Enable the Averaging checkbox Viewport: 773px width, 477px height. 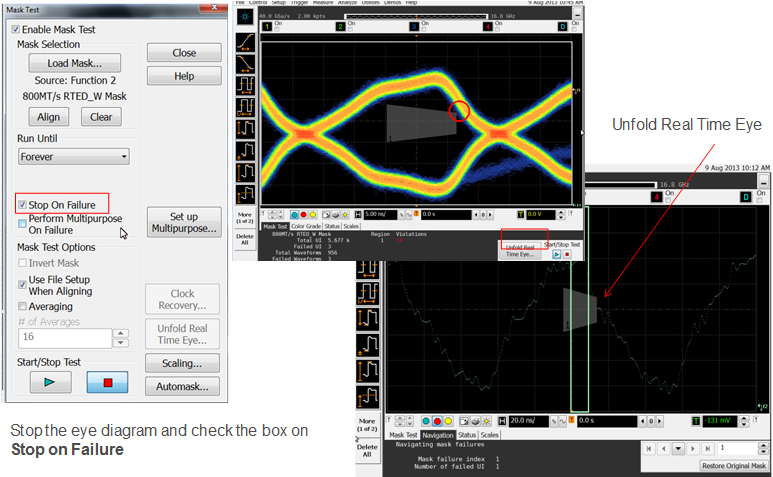tap(23, 306)
